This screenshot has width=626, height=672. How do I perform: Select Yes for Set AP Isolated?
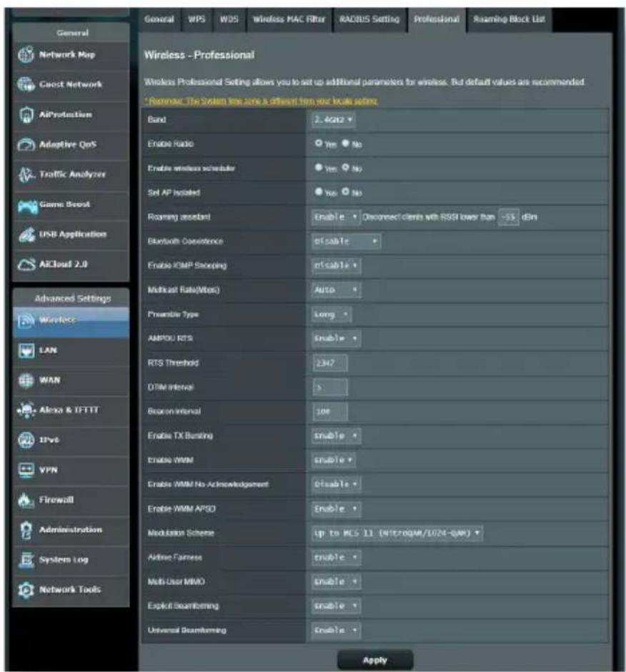(x=318, y=192)
